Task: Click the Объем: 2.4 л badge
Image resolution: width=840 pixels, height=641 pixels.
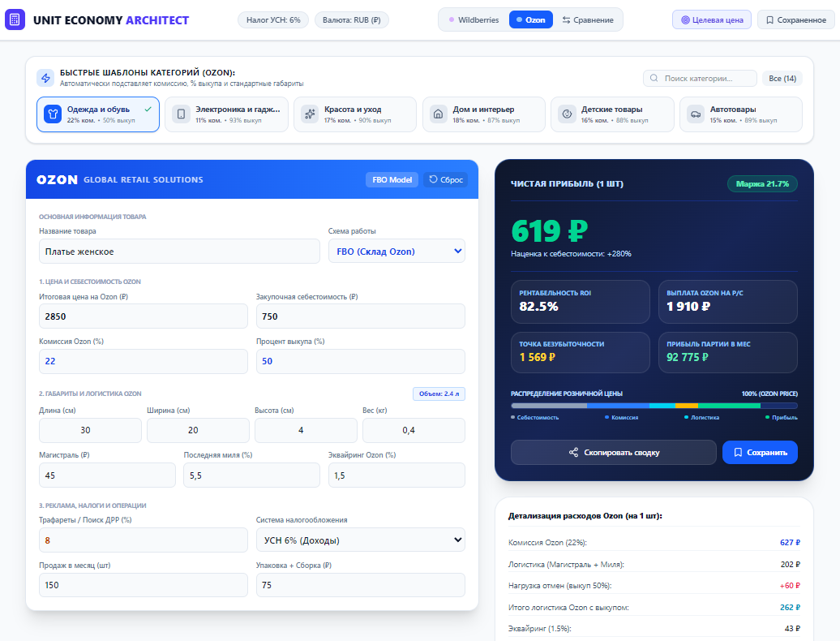Action: click(439, 394)
